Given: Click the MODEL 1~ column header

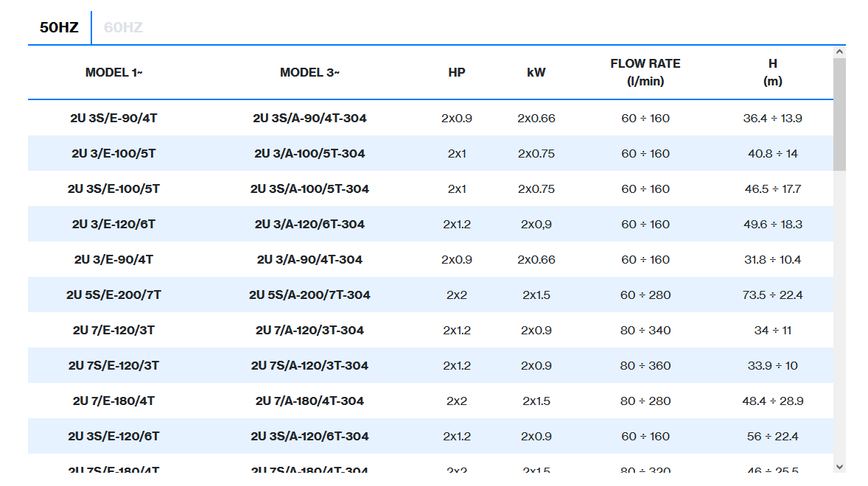Looking at the screenshot, I should pyautogui.click(x=114, y=73).
